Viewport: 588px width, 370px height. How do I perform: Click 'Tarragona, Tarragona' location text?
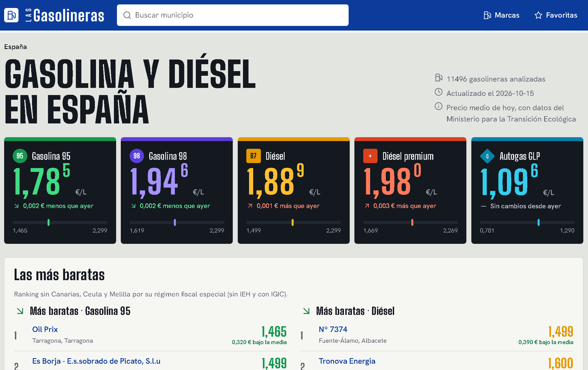[63, 341]
